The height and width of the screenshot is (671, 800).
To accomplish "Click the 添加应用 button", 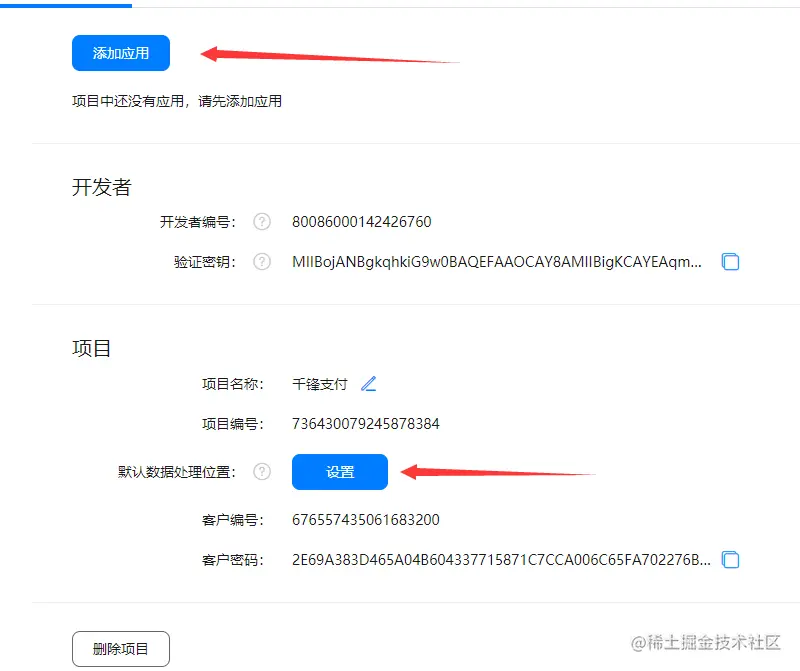I will point(121,53).
